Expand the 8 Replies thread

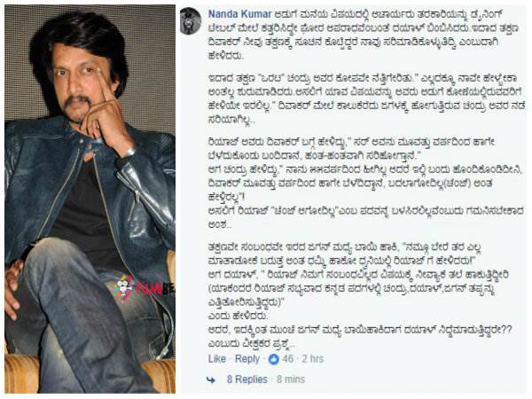tap(247, 379)
